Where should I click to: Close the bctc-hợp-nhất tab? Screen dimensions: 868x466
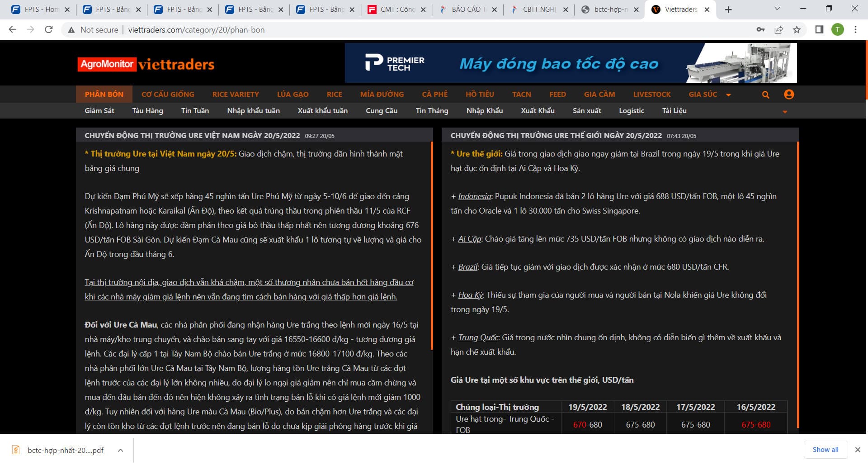pos(636,10)
